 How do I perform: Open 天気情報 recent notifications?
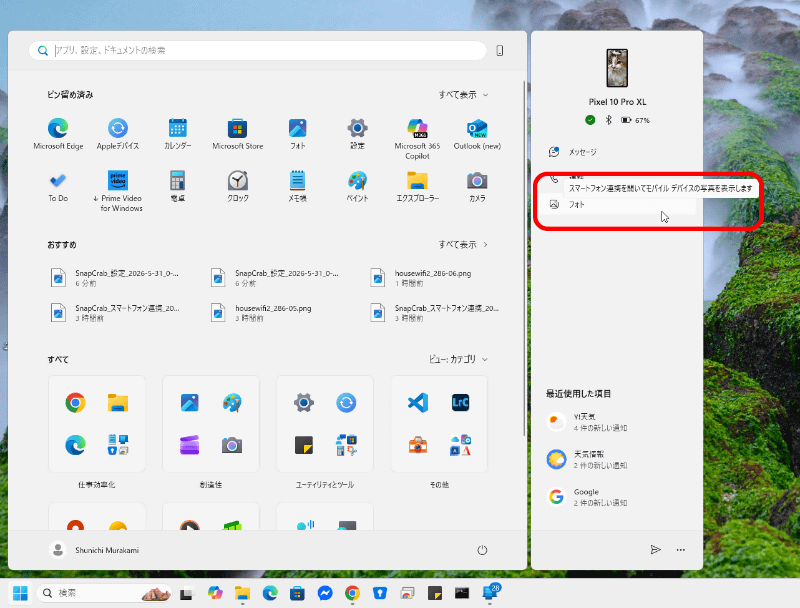617,460
